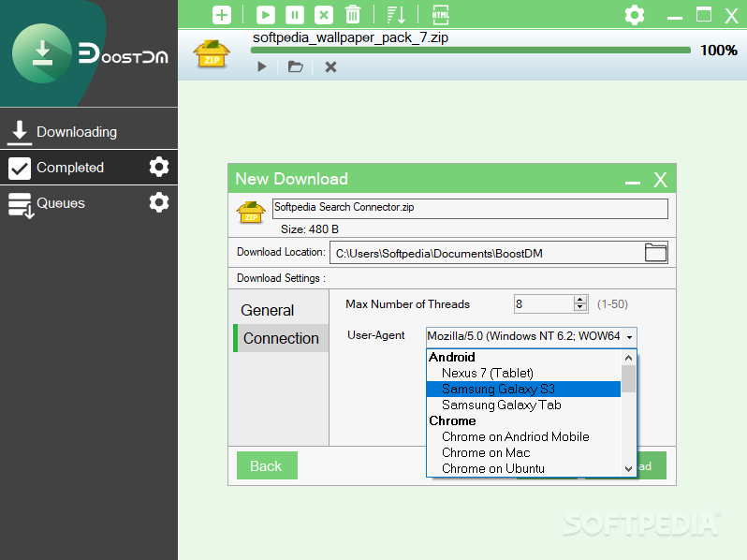Choose Samsung Galaxy Tab user agent
Screen dimensions: 747x560
click(x=523, y=405)
